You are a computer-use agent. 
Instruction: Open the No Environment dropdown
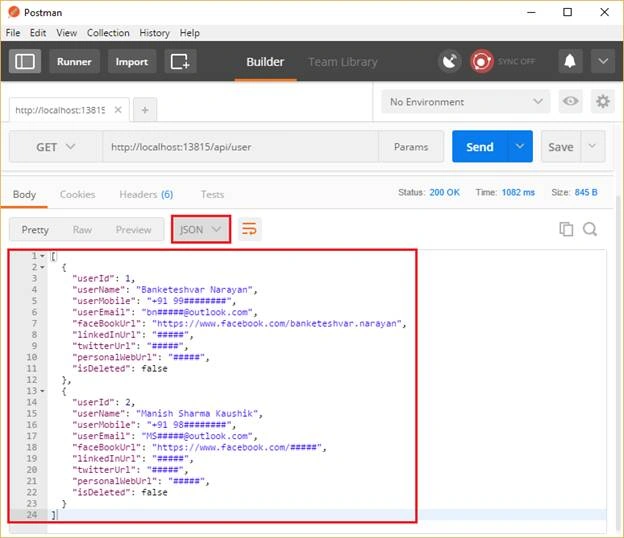tap(466, 102)
